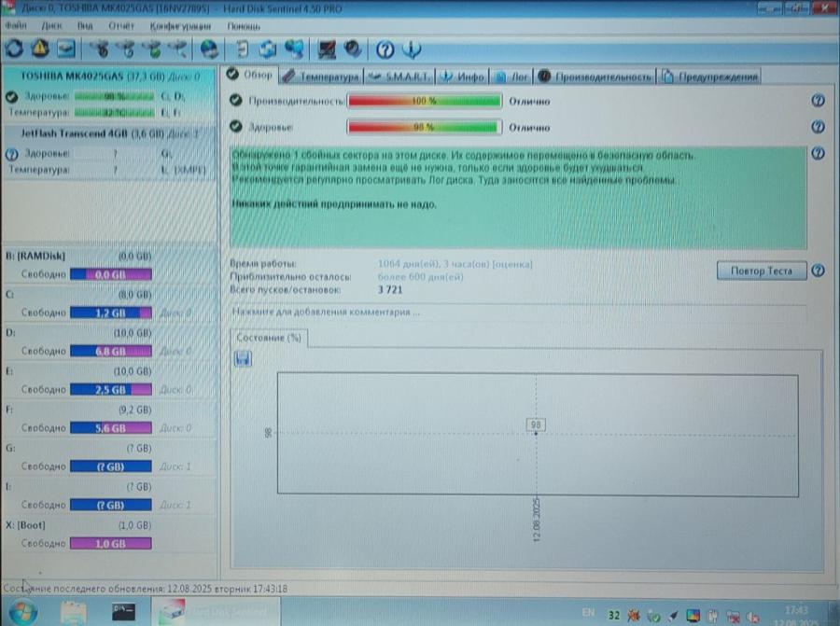Viewport: 840px width, 626px height.
Task: Click the blue info toolbar icon
Action: point(412,49)
